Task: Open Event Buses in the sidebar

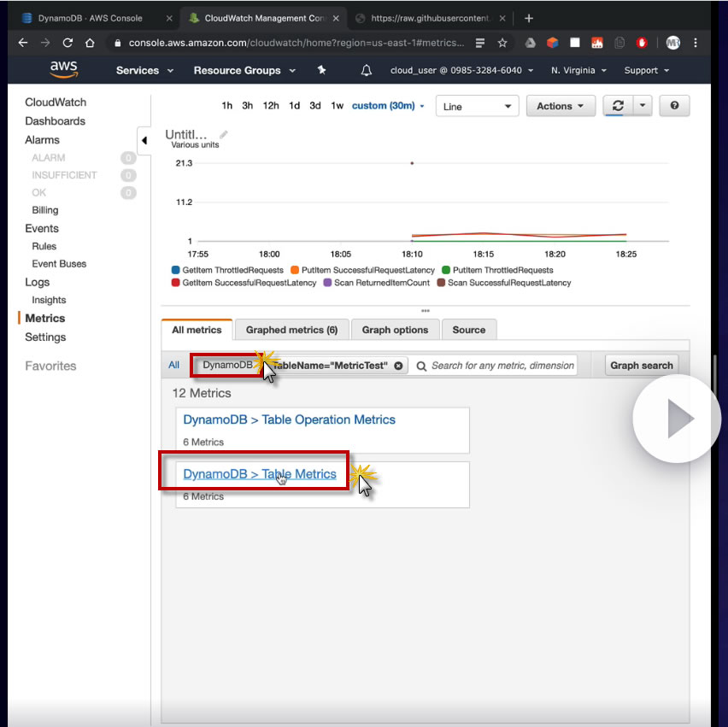Action: click(59, 264)
